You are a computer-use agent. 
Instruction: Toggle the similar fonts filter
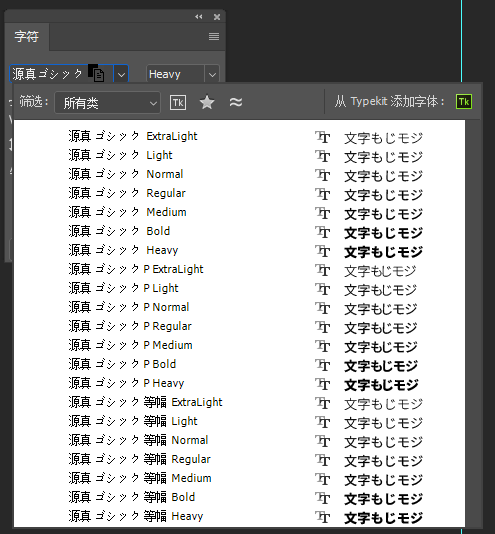[x=236, y=102]
